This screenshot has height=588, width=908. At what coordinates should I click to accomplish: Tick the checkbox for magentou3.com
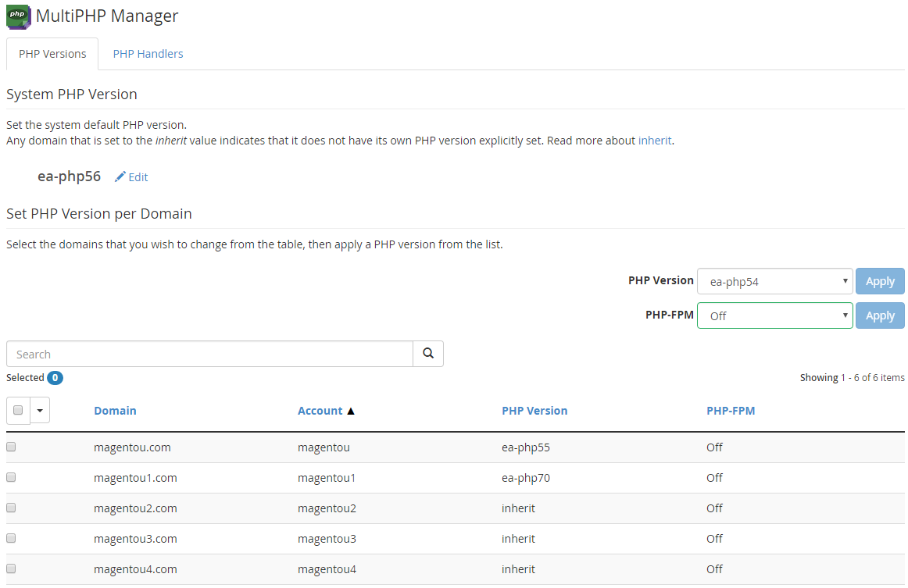pyautogui.click(x=11, y=538)
